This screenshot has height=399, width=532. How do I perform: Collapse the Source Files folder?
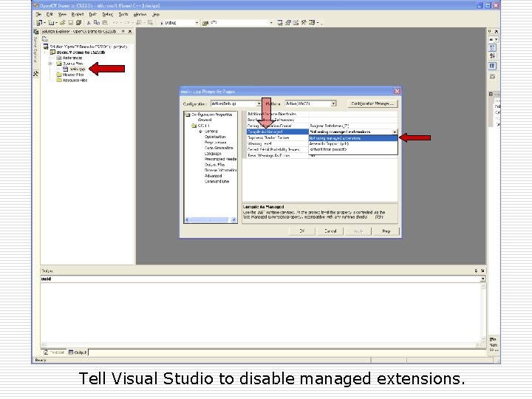50,64
